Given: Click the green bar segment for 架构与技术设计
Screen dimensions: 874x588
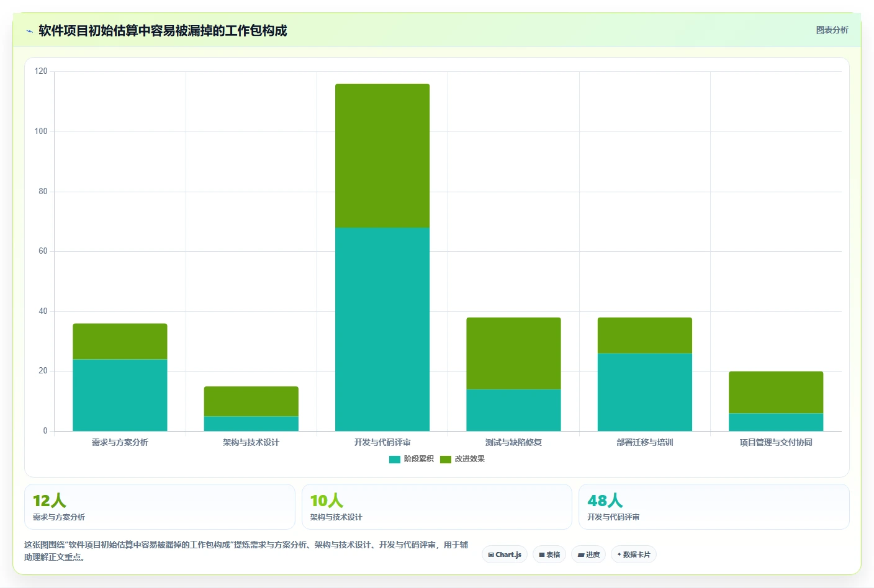Looking at the screenshot, I should tap(251, 401).
